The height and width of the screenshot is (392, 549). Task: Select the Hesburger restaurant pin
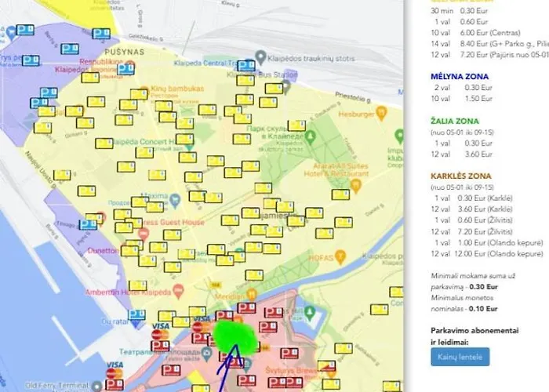pos(380,112)
